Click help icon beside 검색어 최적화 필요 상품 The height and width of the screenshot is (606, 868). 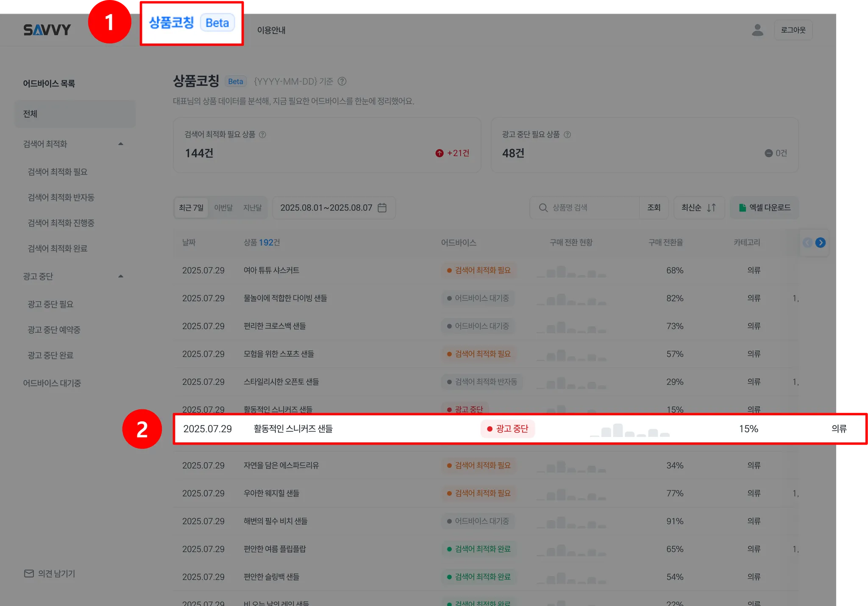[262, 134]
